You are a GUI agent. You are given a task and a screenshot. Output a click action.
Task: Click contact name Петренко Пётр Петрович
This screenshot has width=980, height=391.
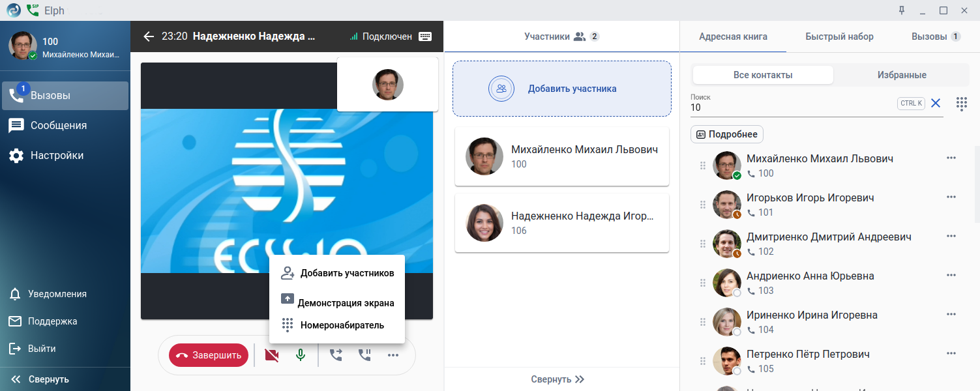coord(809,355)
